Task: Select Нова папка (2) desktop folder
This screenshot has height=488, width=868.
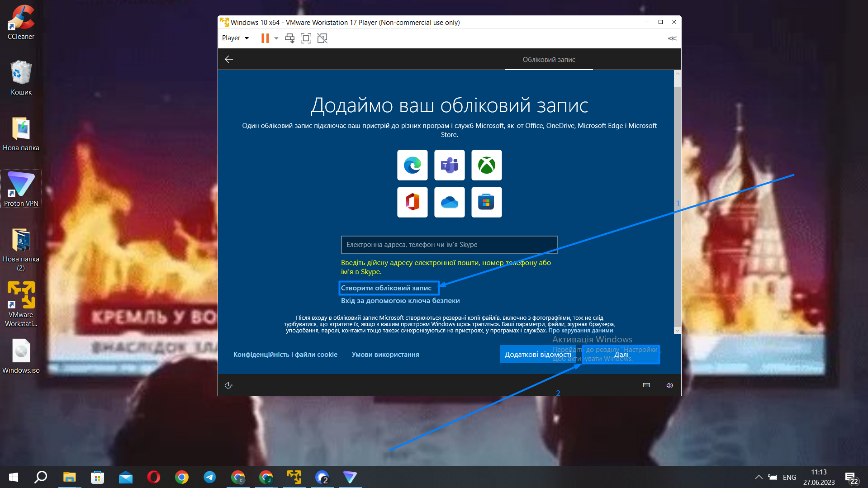Action: (21, 250)
